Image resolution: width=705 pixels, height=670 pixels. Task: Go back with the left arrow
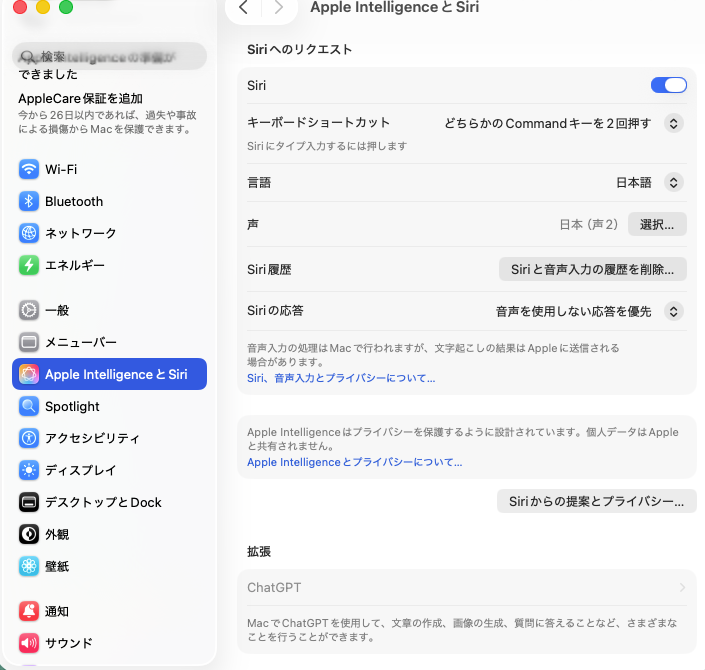[243, 7]
